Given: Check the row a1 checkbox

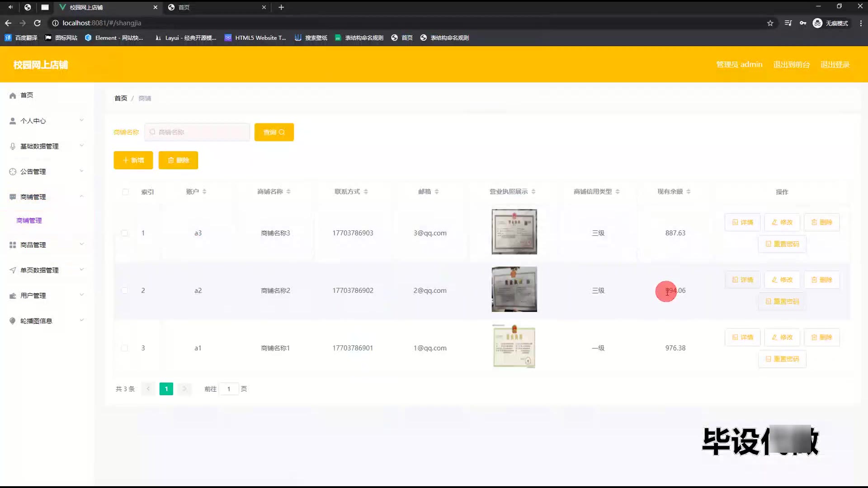Looking at the screenshot, I should 124,348.
